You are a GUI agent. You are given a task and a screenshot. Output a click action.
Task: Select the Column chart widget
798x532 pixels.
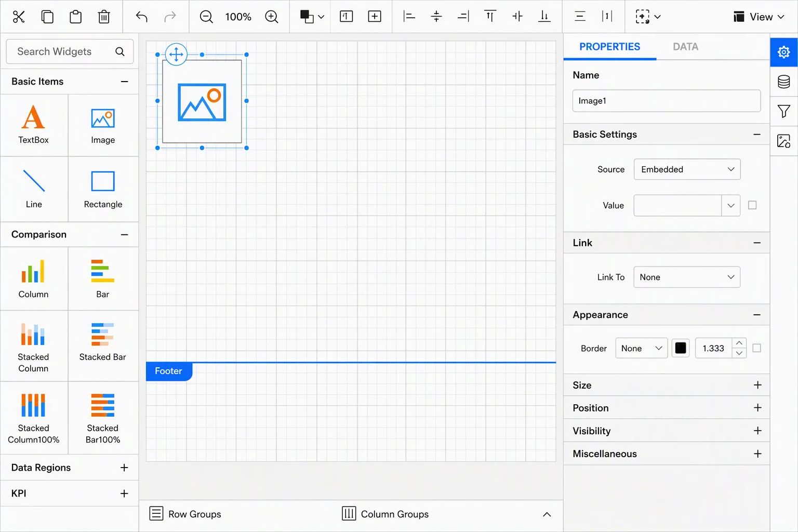[x=34, y=279]
